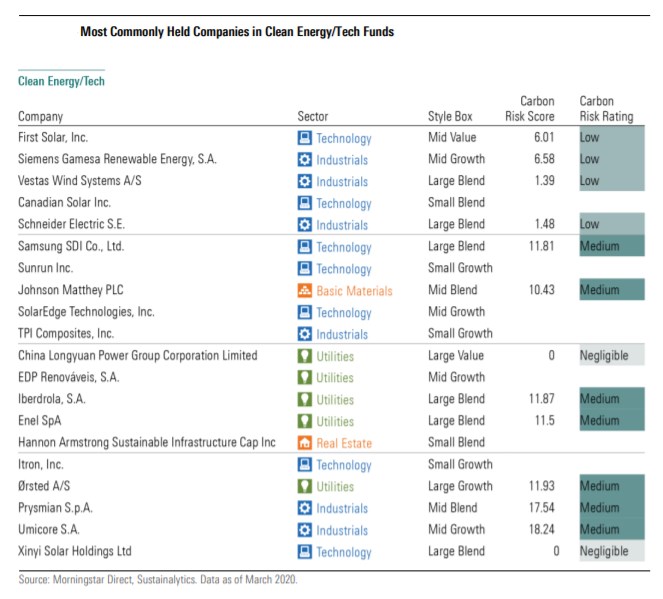Screen dimensions: 663x599
Task: Click the Technology icon for Samsung SDI
Action: (305, 247)
